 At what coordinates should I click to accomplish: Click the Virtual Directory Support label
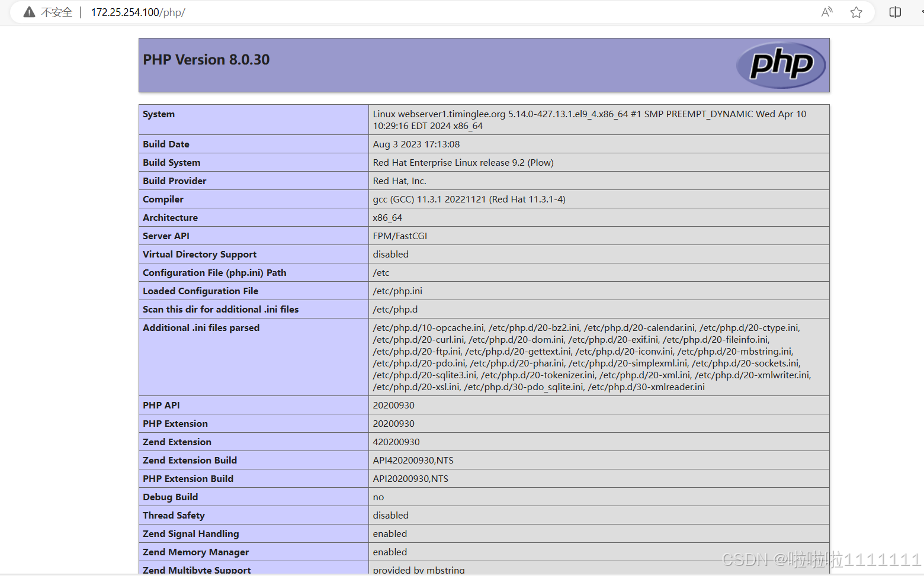(x=200, y=255)
